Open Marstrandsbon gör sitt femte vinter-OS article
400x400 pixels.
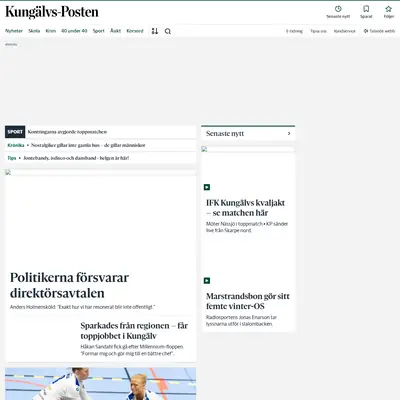[248, 301]
